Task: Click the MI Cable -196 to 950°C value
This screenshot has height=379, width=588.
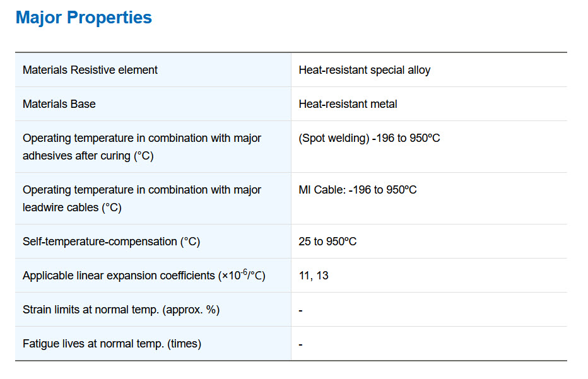Action: (x=358, y=190)
